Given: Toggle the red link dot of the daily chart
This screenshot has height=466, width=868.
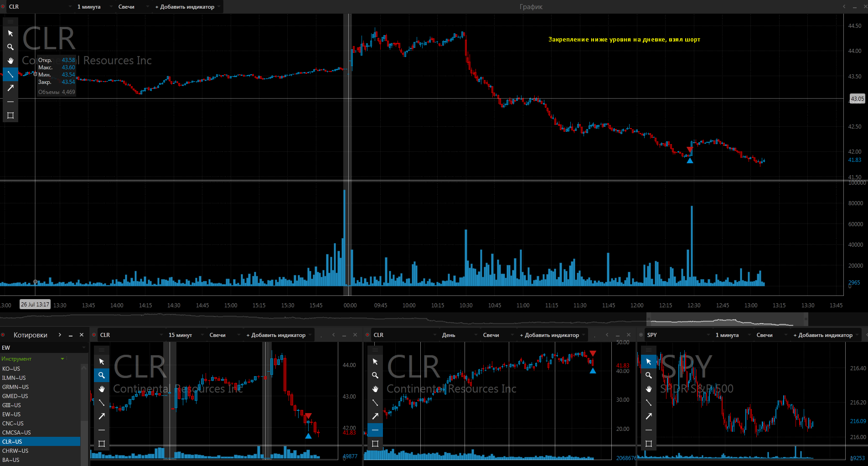Looking at the screenshot, I should pos(367,335).
